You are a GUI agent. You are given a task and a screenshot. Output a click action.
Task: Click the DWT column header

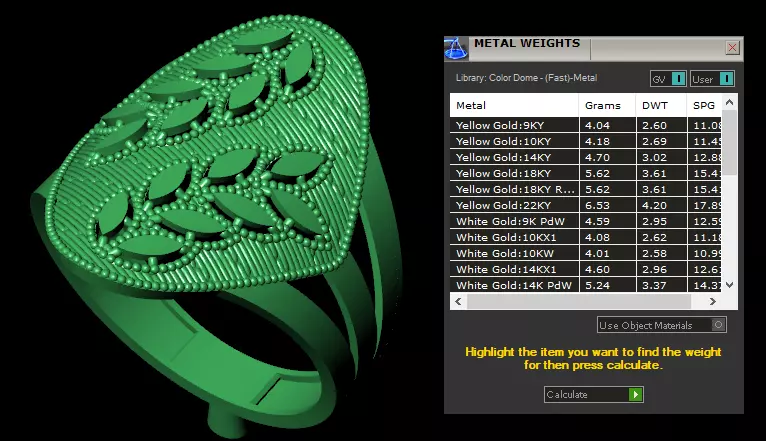[661, 105]
